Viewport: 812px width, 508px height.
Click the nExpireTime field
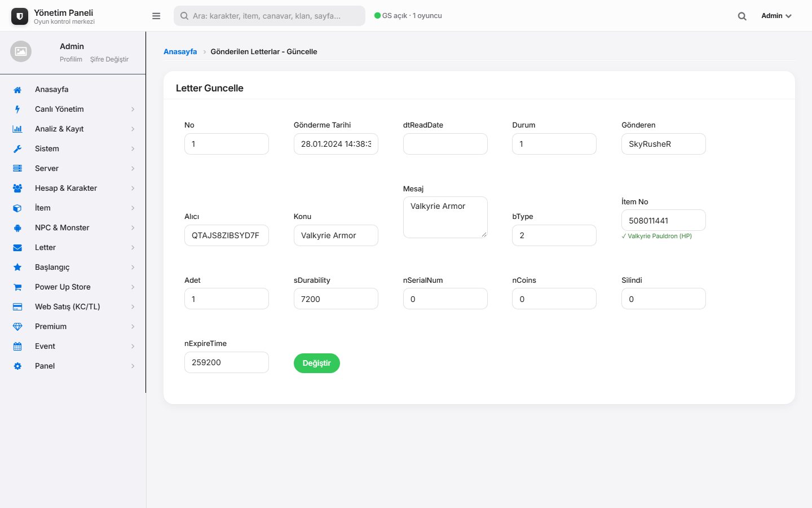click(227, 362)
